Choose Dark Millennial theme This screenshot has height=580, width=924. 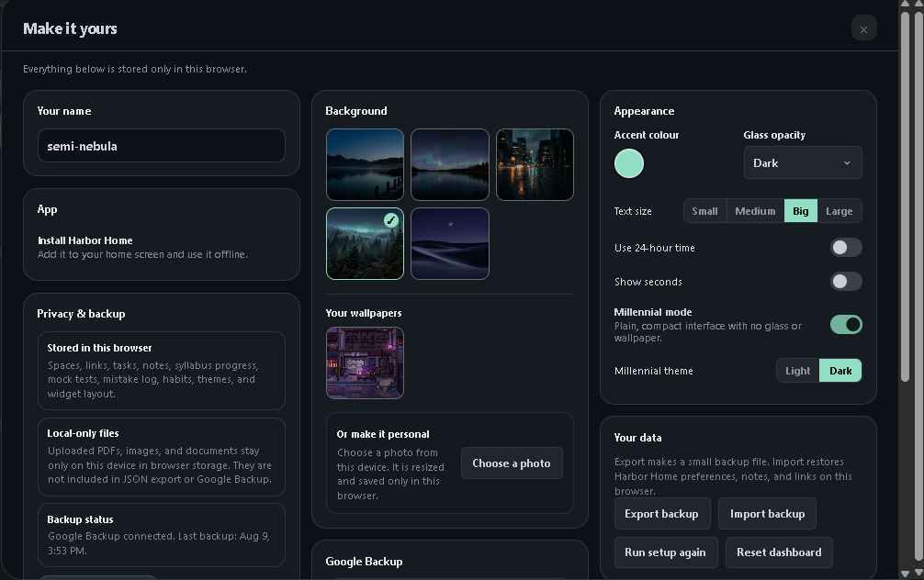[840, 371]
